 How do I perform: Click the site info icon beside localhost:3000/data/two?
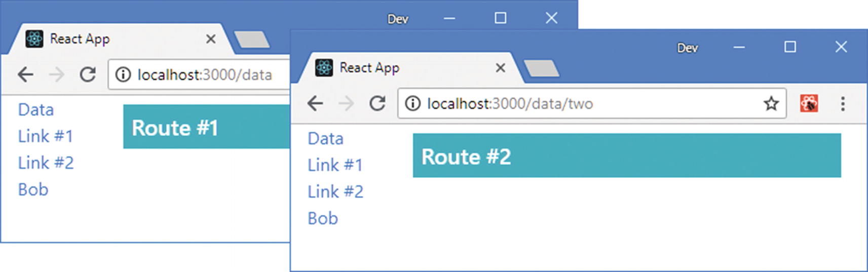tap(413, 104)
